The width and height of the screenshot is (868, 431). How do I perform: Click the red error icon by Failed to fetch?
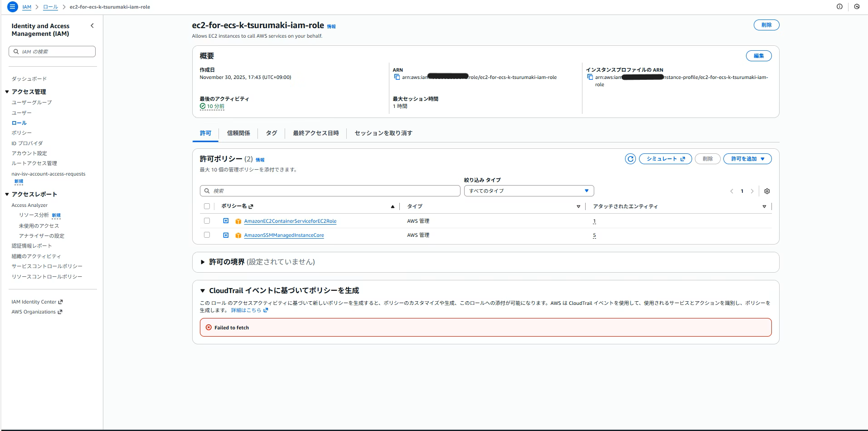point(209,328)
